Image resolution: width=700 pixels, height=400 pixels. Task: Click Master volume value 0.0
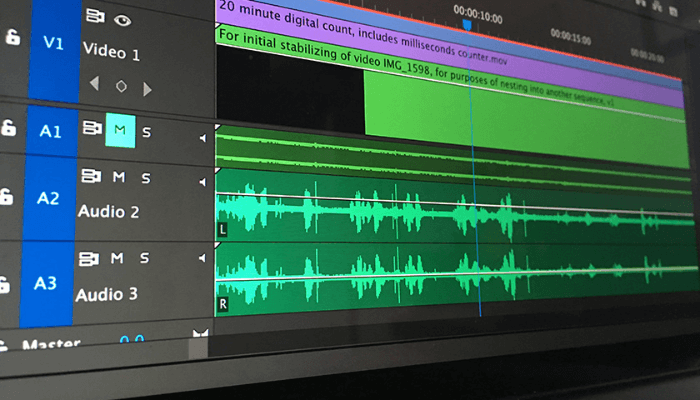coord(132,339)
